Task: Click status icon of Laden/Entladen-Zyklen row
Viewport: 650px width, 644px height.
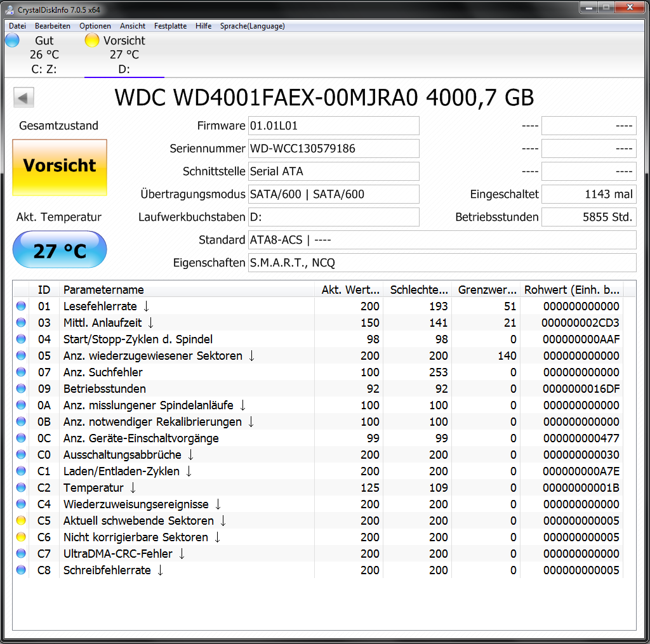Action: click(x=21, y=471)
